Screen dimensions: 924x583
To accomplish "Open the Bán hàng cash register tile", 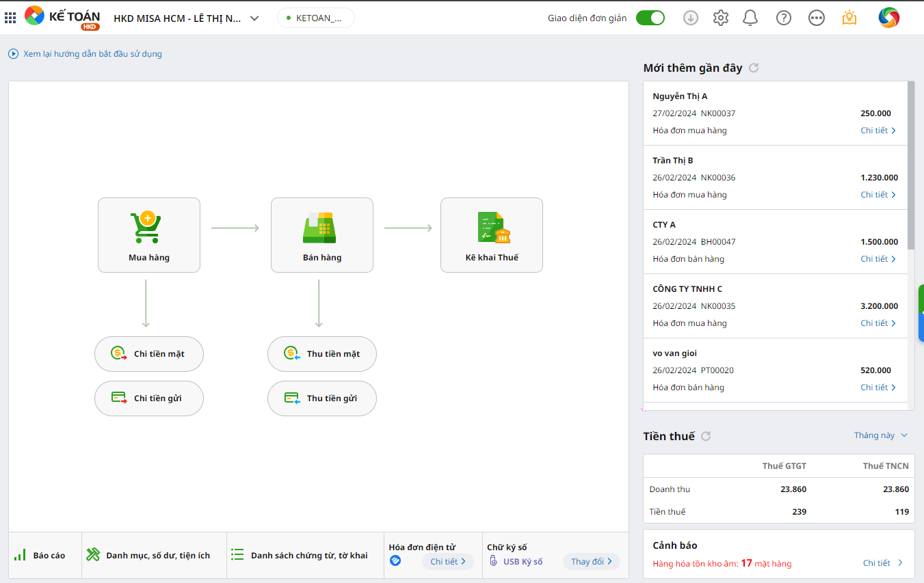I will 322,235.
